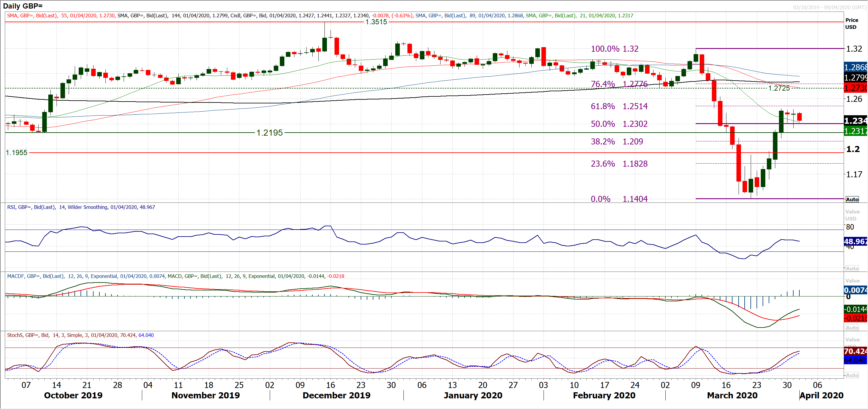Click the black 1.2799 price axis tag
This screenshot has width=868, height=409.
[x=856, y=78]
